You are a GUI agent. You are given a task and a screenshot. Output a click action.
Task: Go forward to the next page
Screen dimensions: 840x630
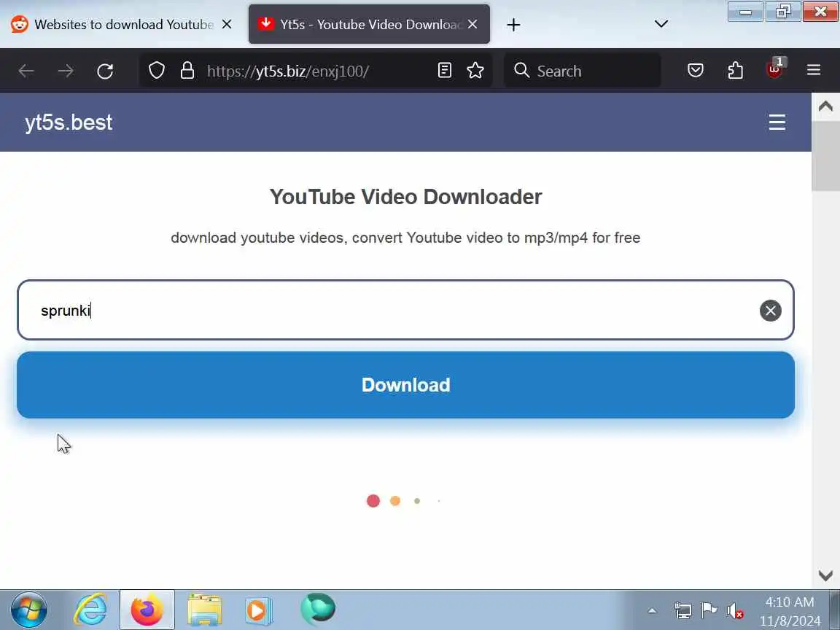pos(66,71)
